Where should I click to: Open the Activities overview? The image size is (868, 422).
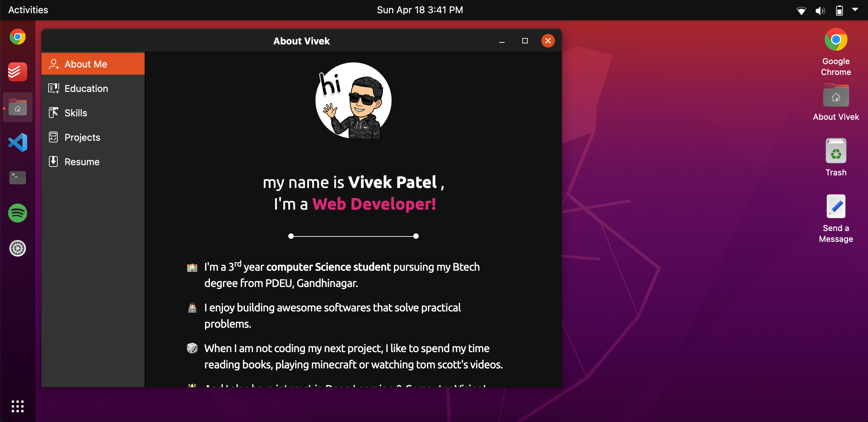[28, 10]
